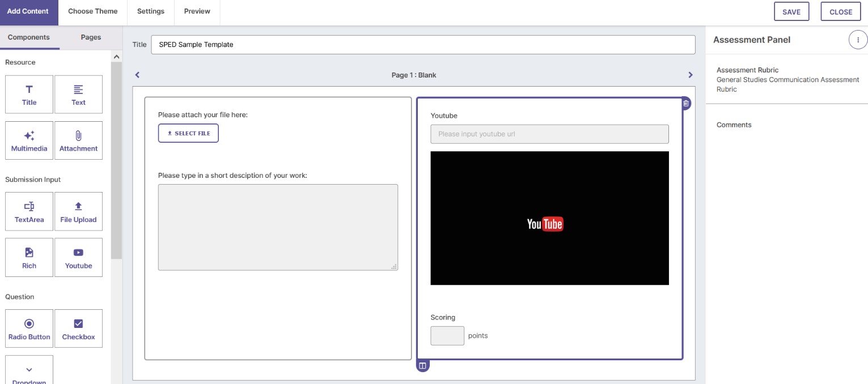Image resolution: width=868 pixels, height=384 pixels.
Task: Select the Components sidebar tab
Action: coord(29,37)
